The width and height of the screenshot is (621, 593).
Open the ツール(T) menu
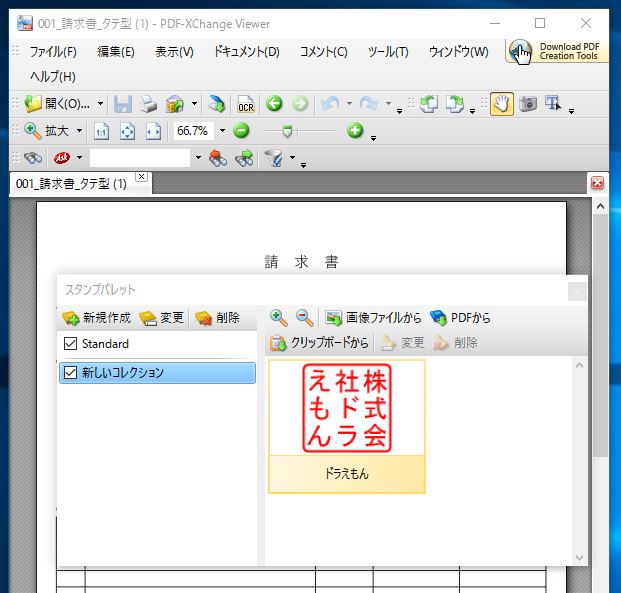coord(388,52)
